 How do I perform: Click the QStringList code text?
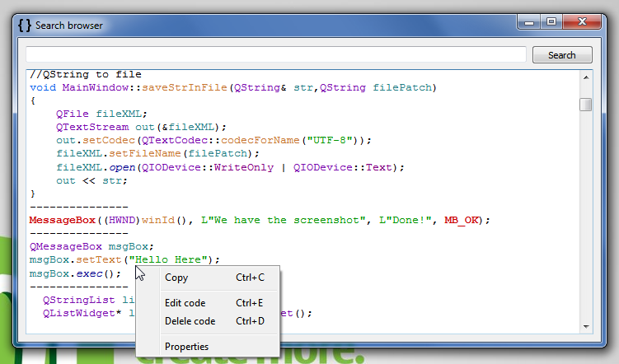click(79, 300)
